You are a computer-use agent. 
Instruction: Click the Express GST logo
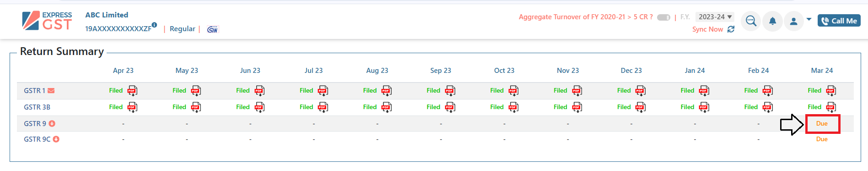tap(47, 21)
